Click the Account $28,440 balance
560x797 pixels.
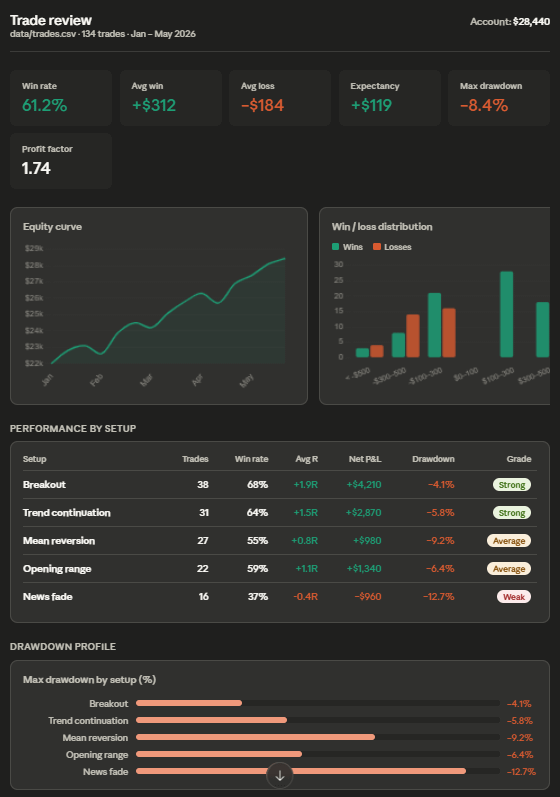[x=510, y=22]
